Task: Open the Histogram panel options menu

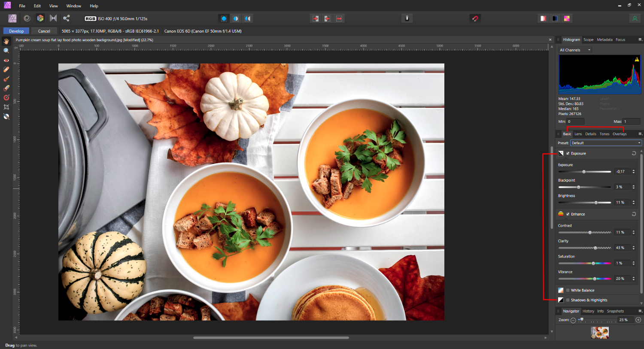Action: [x=640, y=39]
